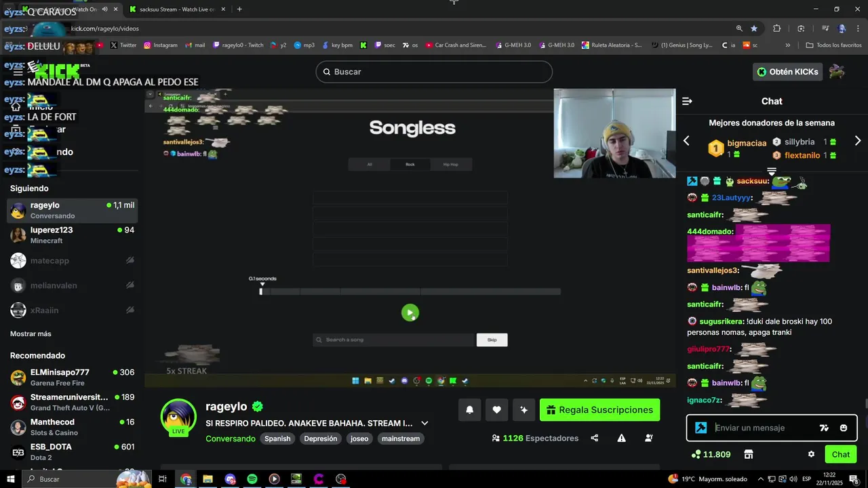Show hidden bookmarks with the » overflow arrow
868x488 pixels.
tap(787, 45)
